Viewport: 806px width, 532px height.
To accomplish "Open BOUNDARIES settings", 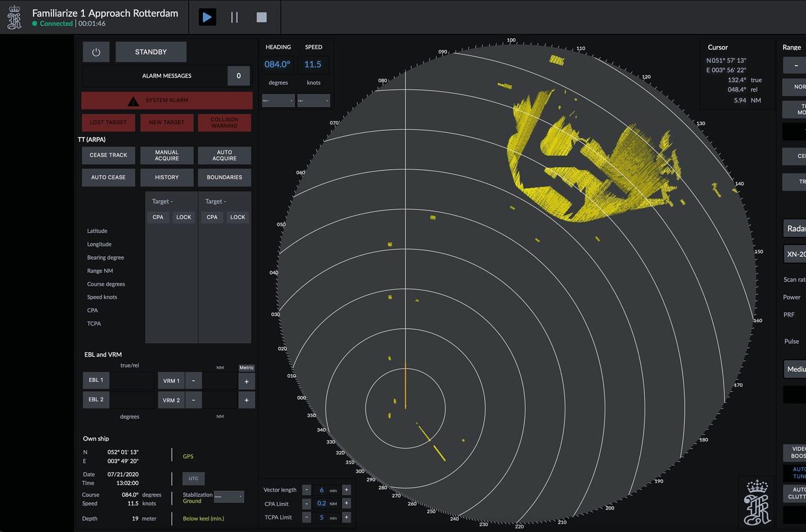I will click(224, 178).
